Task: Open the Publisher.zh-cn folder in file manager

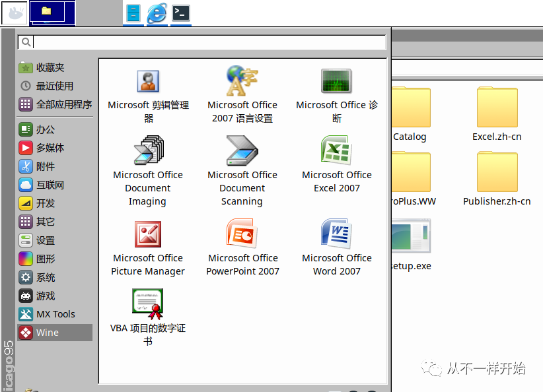Action: (497, 179)
